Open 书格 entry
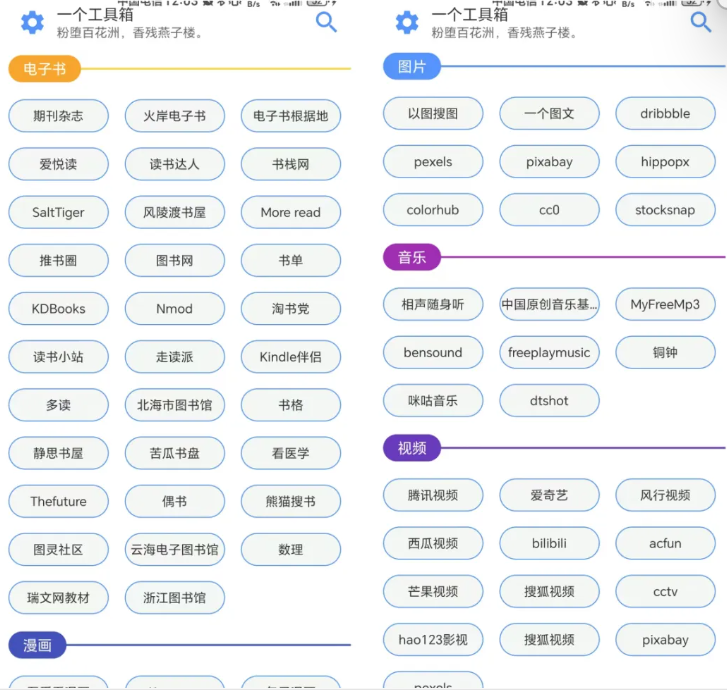Image resolution: width=727 pixels, height=690 pixels. click(291, 405)
